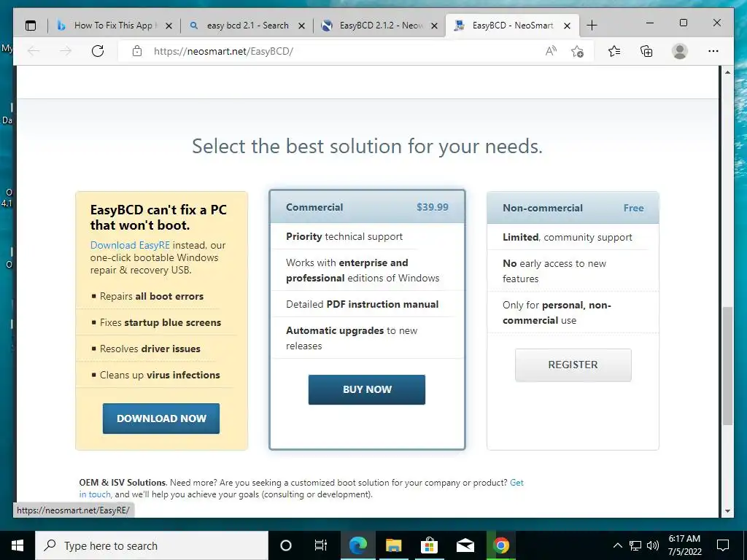Open the 'Download EasyRE' link
Image resolution: width=747 pixels, height=560 pixels.
pos(130,245)
